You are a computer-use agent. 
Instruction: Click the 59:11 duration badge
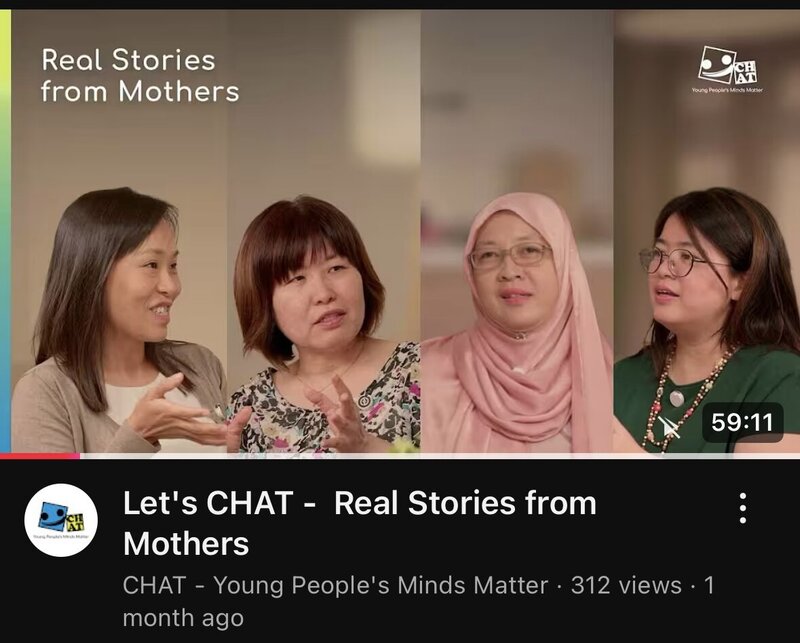click(742, 422)
